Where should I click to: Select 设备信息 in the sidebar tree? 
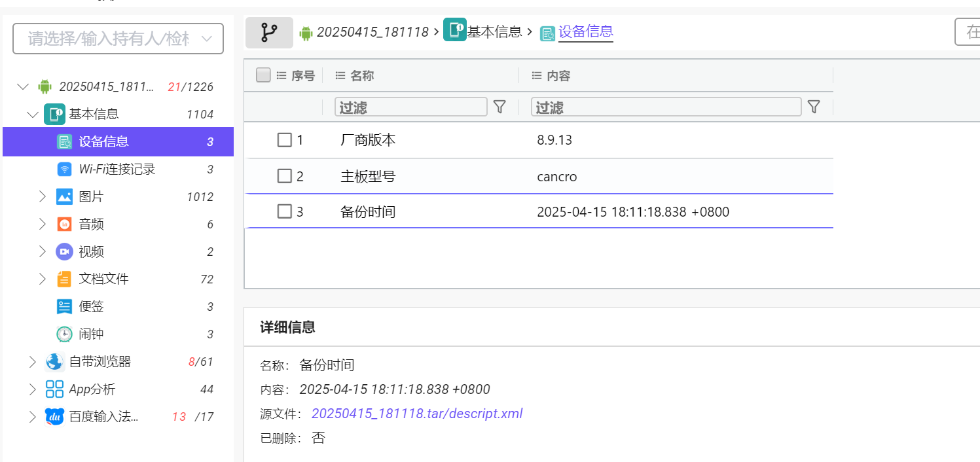118,141
